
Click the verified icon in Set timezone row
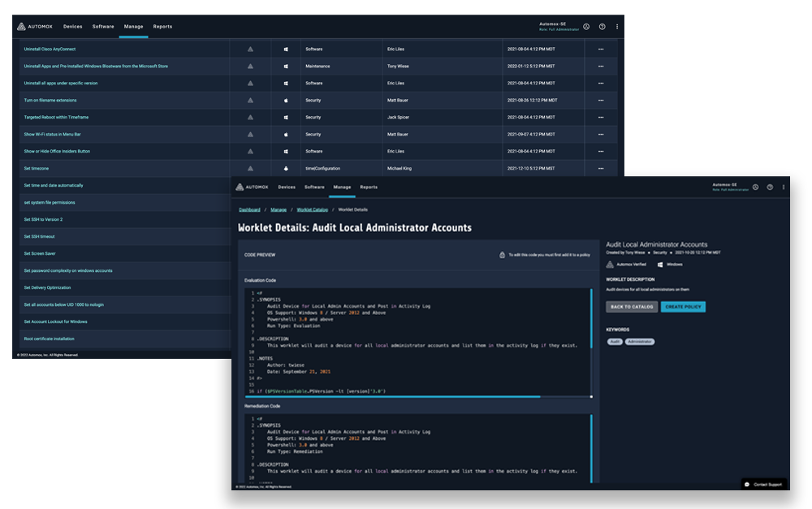tap(250, 168)
